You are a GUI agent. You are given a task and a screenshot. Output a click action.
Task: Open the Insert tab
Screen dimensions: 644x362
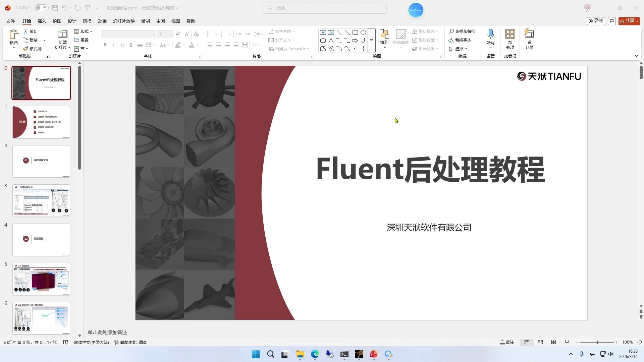click(x=42, y=21)
